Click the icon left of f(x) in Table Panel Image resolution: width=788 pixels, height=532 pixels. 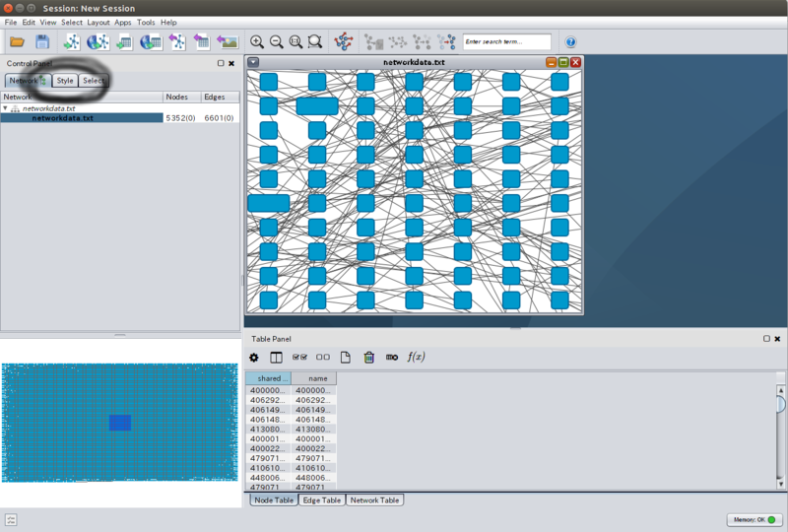click(x=392, y=357)
